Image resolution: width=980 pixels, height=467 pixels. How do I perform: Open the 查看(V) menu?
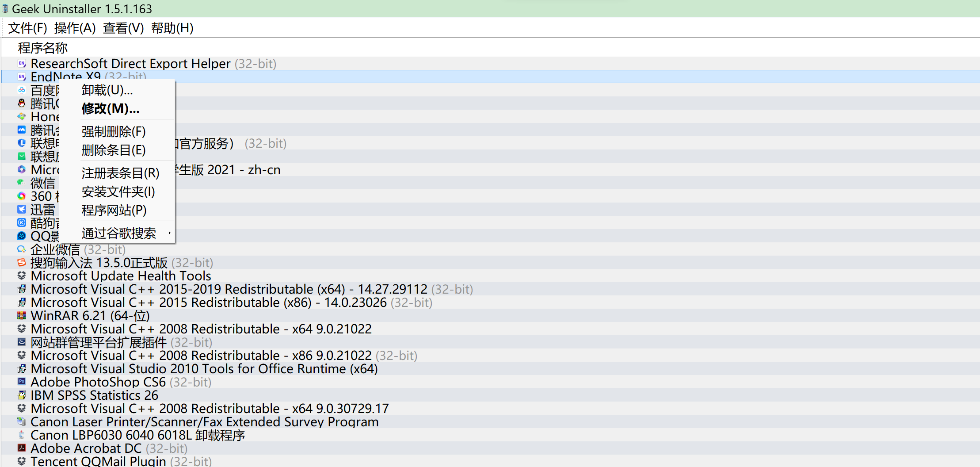(123, 28)
